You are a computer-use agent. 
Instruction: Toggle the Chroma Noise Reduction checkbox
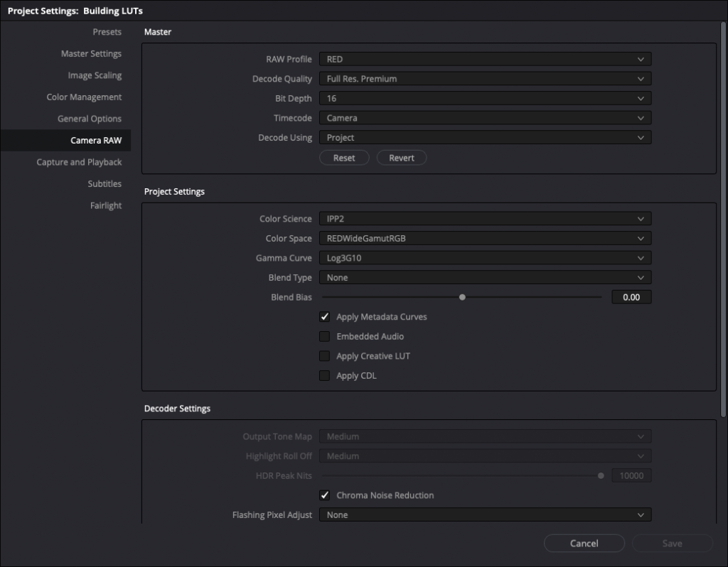tap(325, 495)
